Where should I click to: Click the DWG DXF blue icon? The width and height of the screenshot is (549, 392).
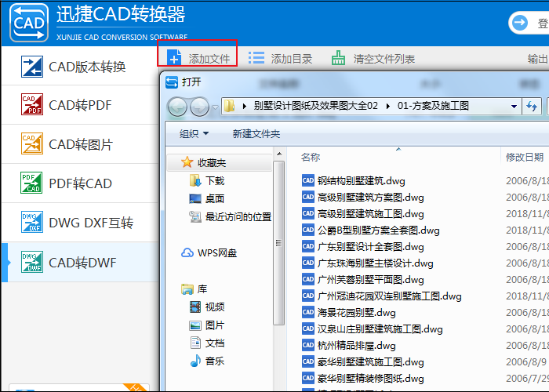coord(32,222)
